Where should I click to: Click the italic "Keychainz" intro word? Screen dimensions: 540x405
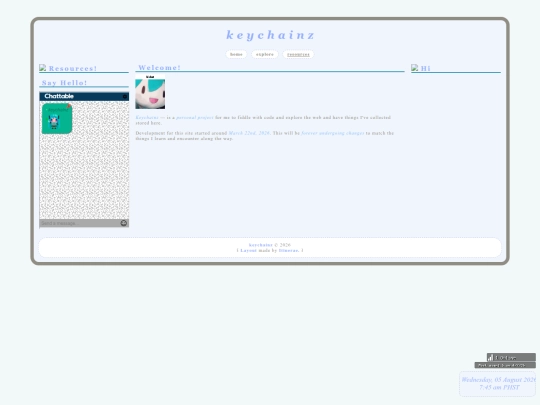[147, 117]
